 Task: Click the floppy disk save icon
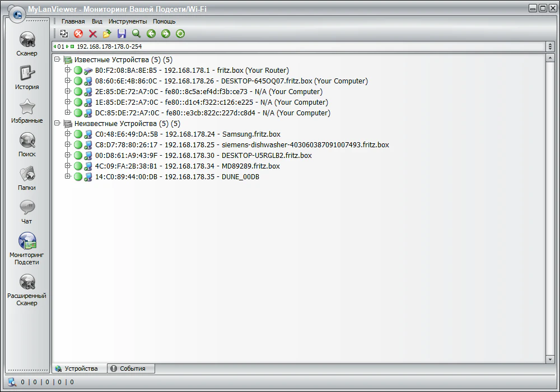click(x=122, y=34)
